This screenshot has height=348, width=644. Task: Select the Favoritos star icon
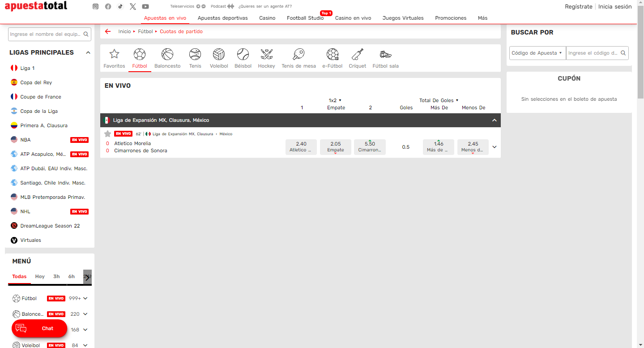[114, 54]
